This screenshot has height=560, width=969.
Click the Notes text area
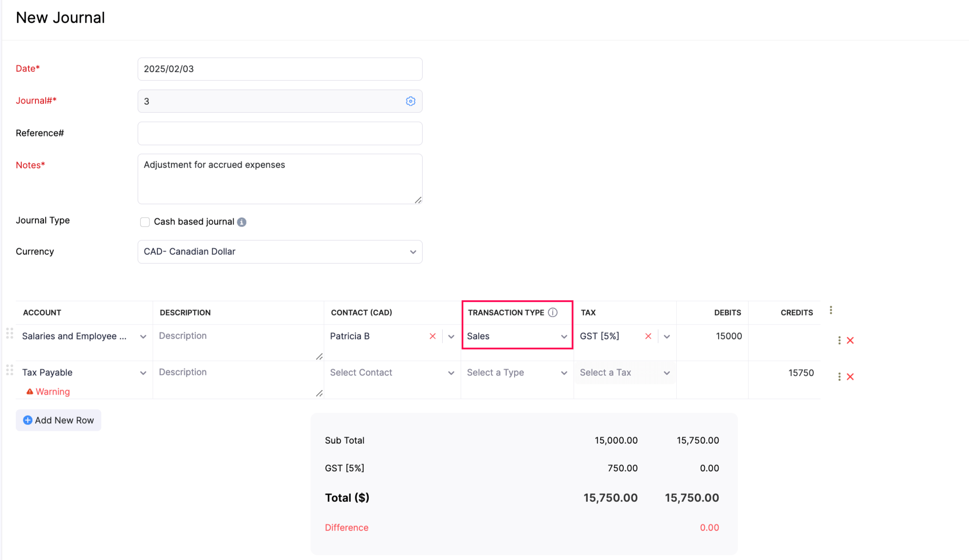(280, 179)
